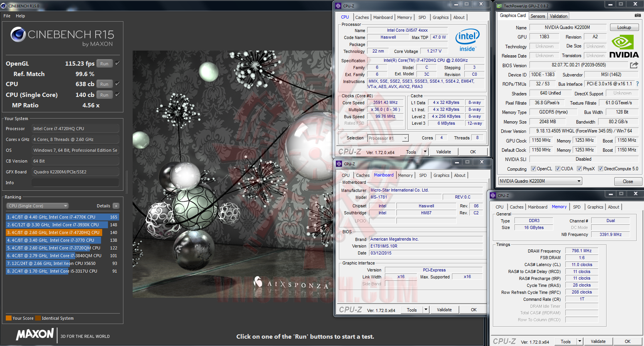Run the OpenGL benchmark
Image resolution: width=644 pixels, height=346 pixels.
tap(104, 64)
